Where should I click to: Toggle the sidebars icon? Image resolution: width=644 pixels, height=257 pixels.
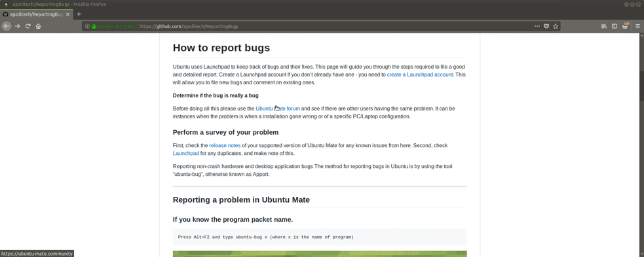click(615, 26)
